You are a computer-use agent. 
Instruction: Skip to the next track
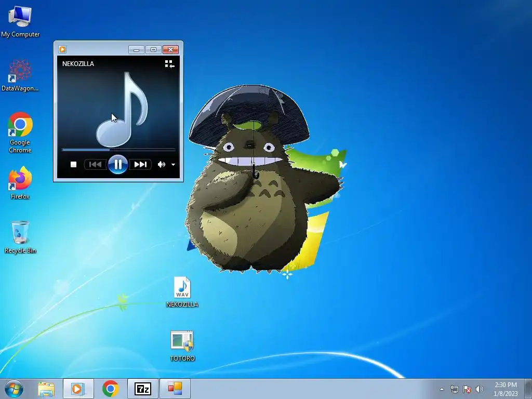click(140, 165)
